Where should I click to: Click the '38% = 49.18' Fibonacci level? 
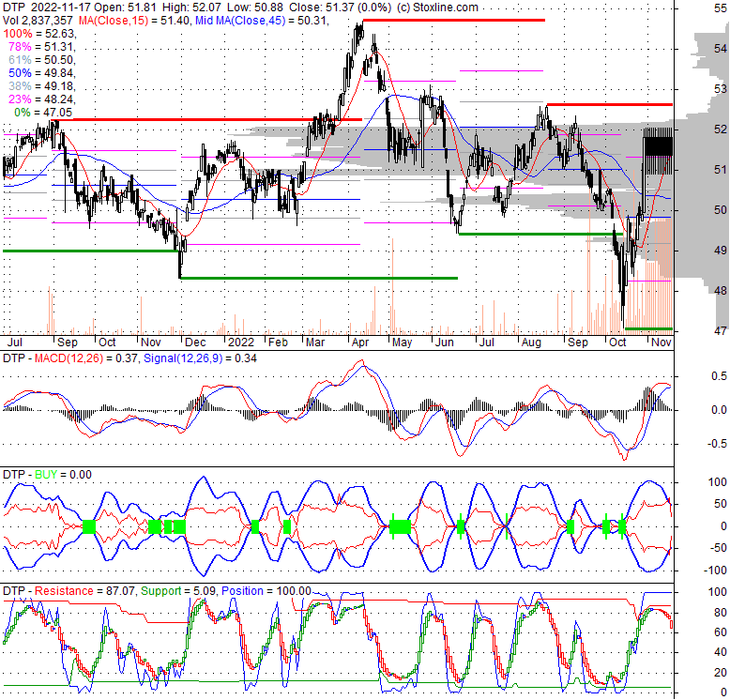[x=42, y=86]
